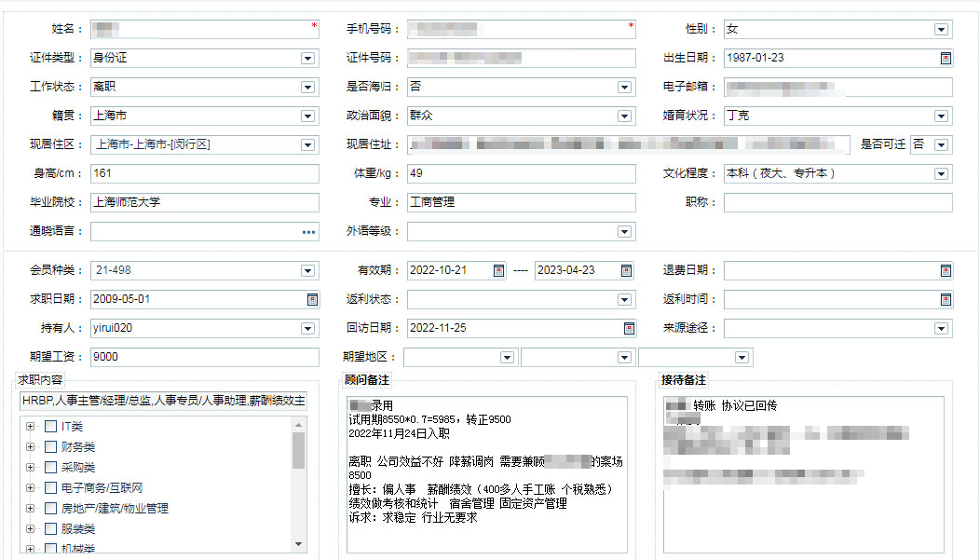Click the 电子邮箱 input field
The image size is (980, 560).
tap(838, 87)
